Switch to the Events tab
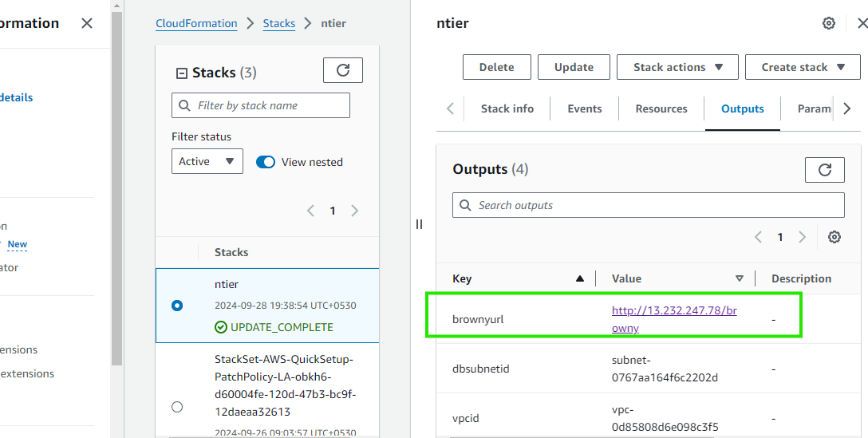 pyautogui.click(x=585, y=109)
